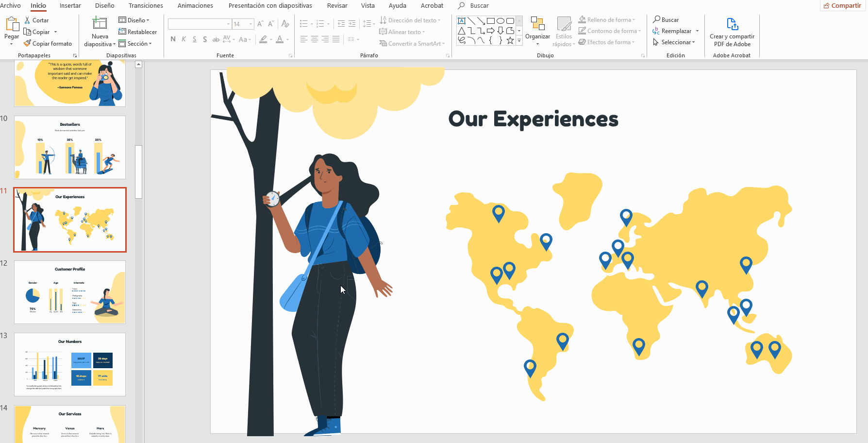Open the Acrobat tab
This screenshot has width=868, height=443.
(x=432, y=5)
